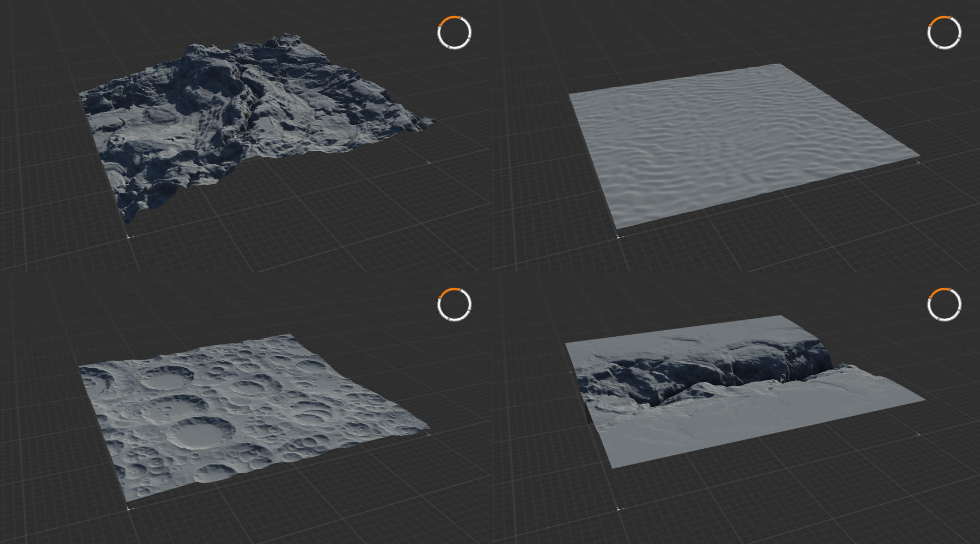
Task: Click the orbit ring above the cratered terrain
Action: pos(454,305)
